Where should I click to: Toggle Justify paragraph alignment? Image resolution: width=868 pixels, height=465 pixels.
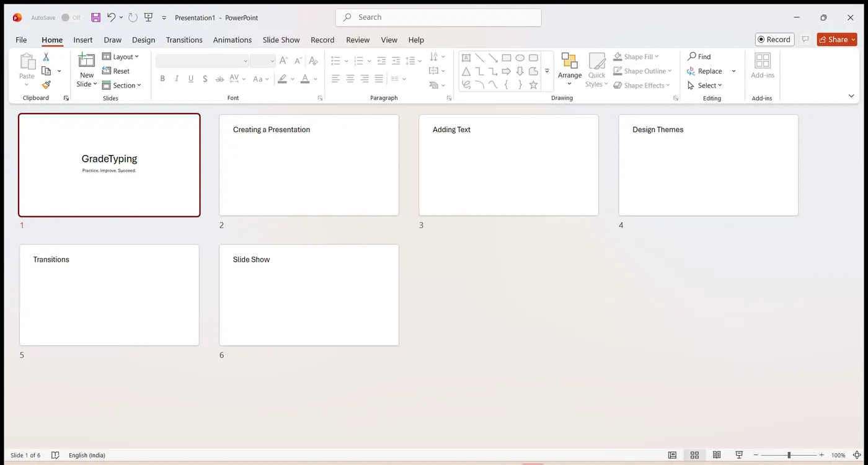[x=379, y=79]
